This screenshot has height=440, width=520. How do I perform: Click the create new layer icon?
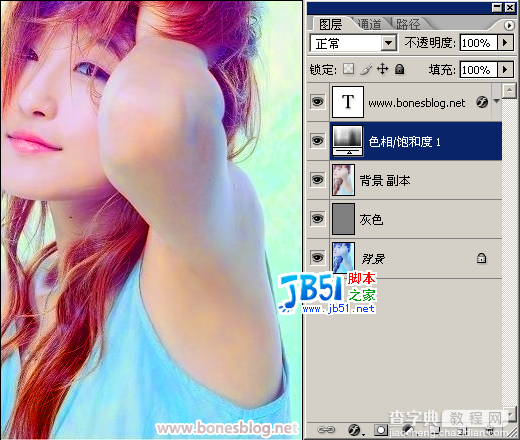[x=463, y=430]
